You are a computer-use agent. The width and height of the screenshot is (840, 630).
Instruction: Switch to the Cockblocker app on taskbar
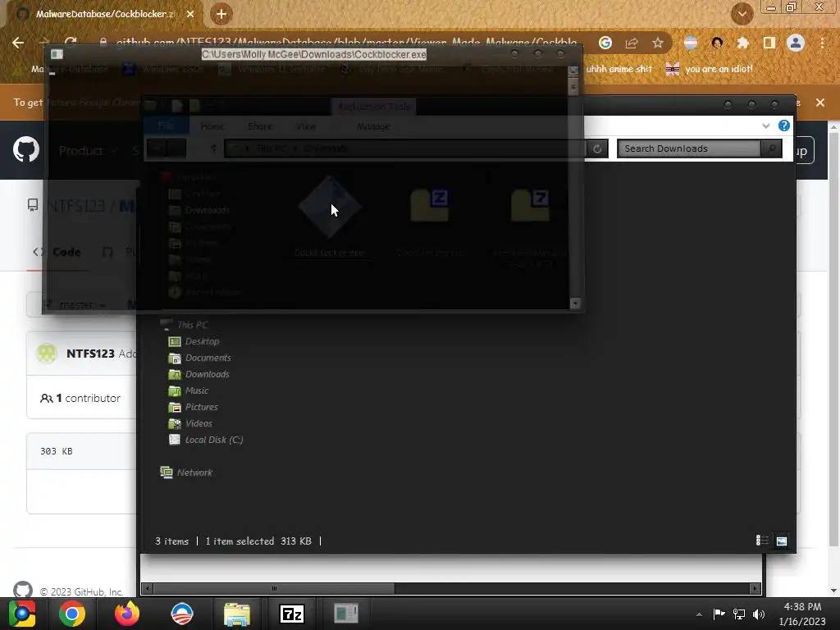346,614
